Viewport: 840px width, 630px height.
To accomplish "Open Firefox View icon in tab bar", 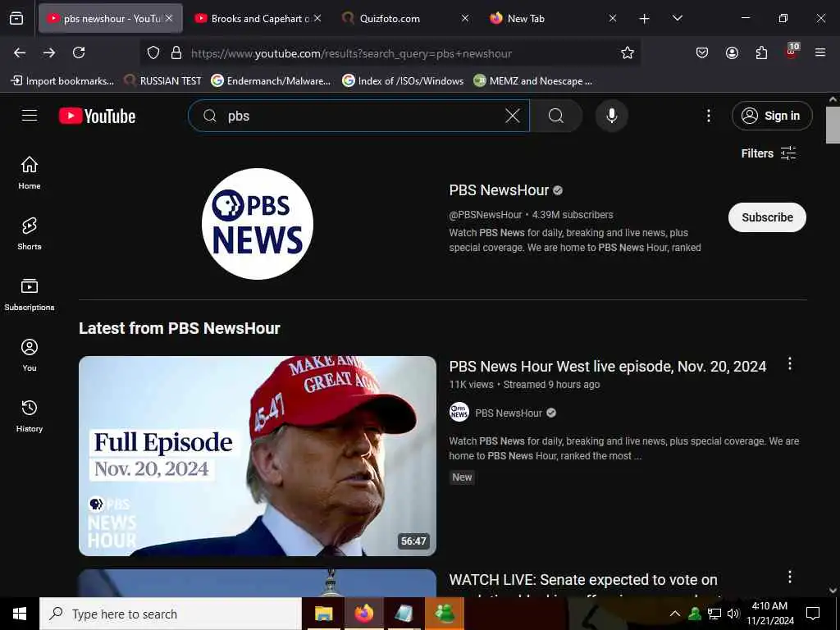I will point(16,18).
